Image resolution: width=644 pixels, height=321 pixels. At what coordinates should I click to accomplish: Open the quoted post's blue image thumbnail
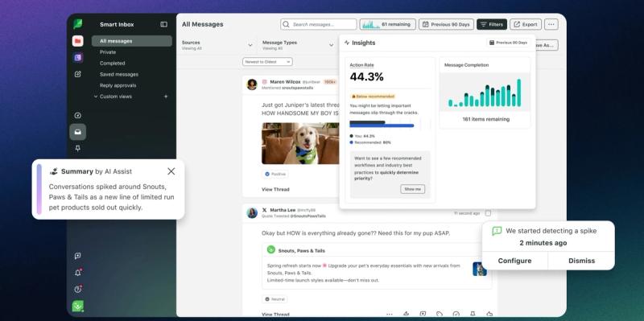[x=479, y=269]
